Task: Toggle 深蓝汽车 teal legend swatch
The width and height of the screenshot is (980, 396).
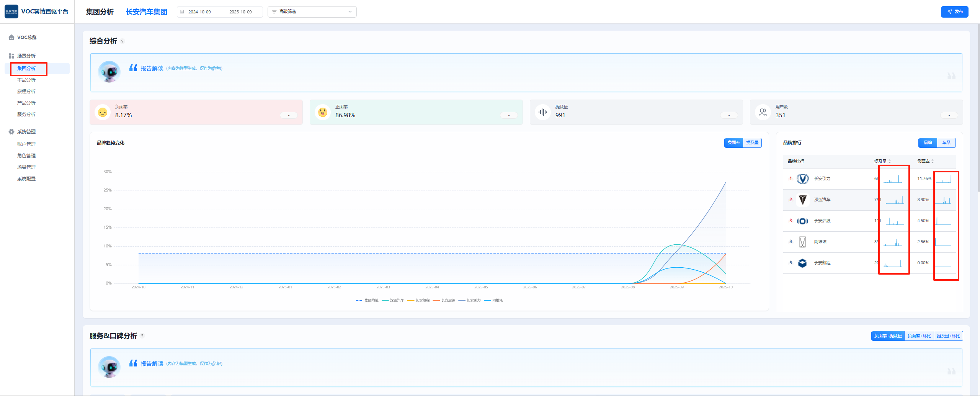Action: [385, 300]
